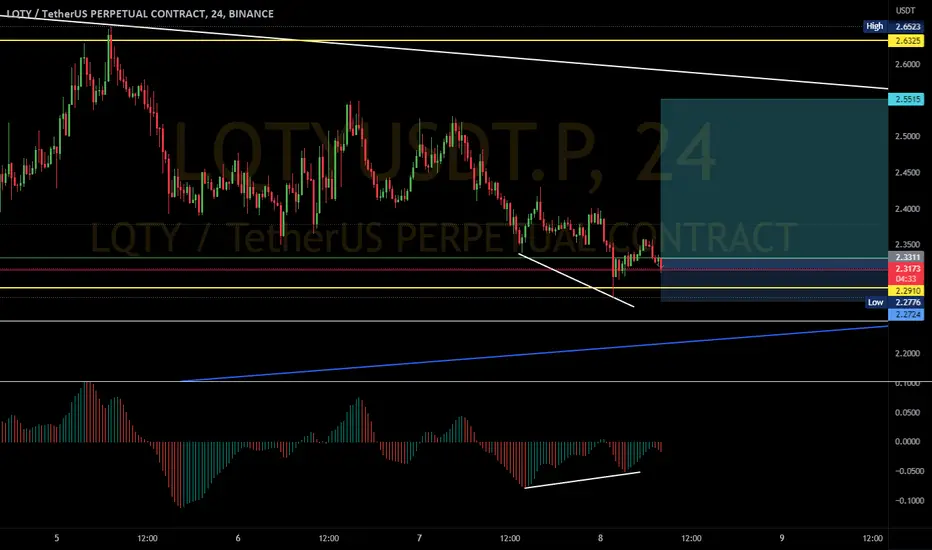
Task: Click the 2.5000 price axis tick
Action: [907, 136]
